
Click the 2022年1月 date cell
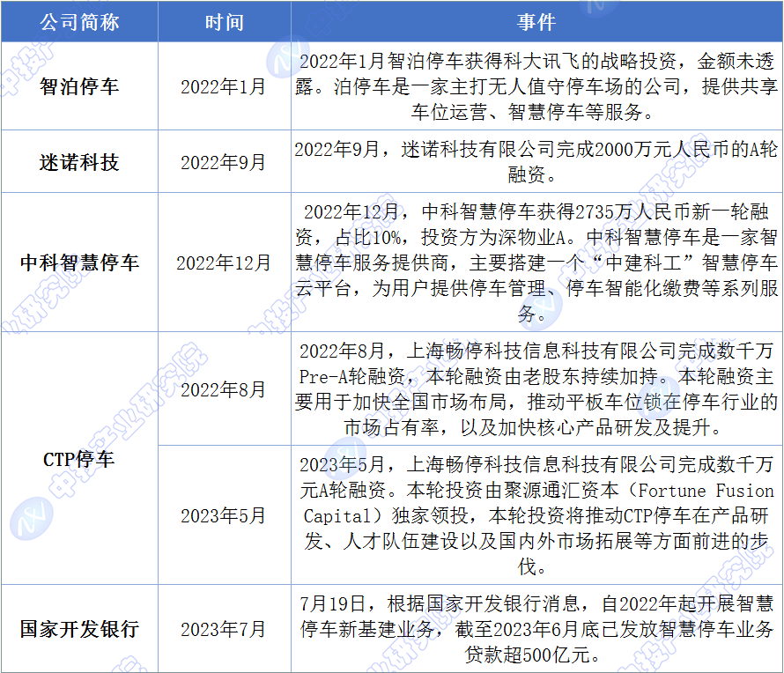[x=224, y=86]
